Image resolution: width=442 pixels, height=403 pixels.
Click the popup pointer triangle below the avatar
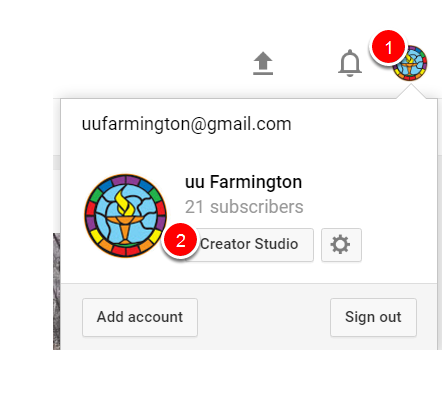[411, 91]
